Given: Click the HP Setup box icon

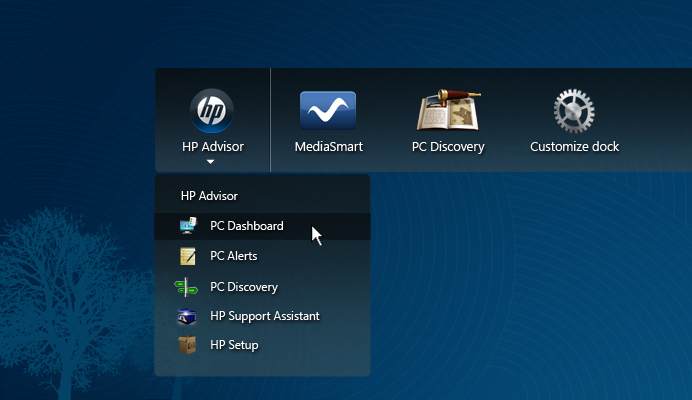Looking at the screenshot, I should click(x=188, y=345).
